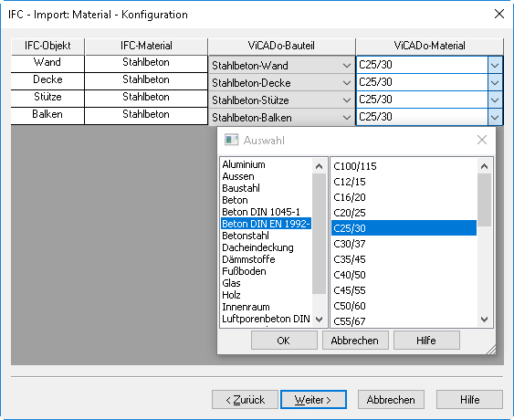
Task: Choose Beton DIN 1045-1 category
Action: 261,212
